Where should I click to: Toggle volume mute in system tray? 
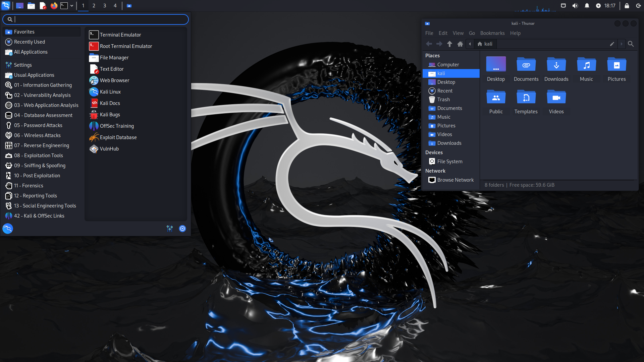575,6
